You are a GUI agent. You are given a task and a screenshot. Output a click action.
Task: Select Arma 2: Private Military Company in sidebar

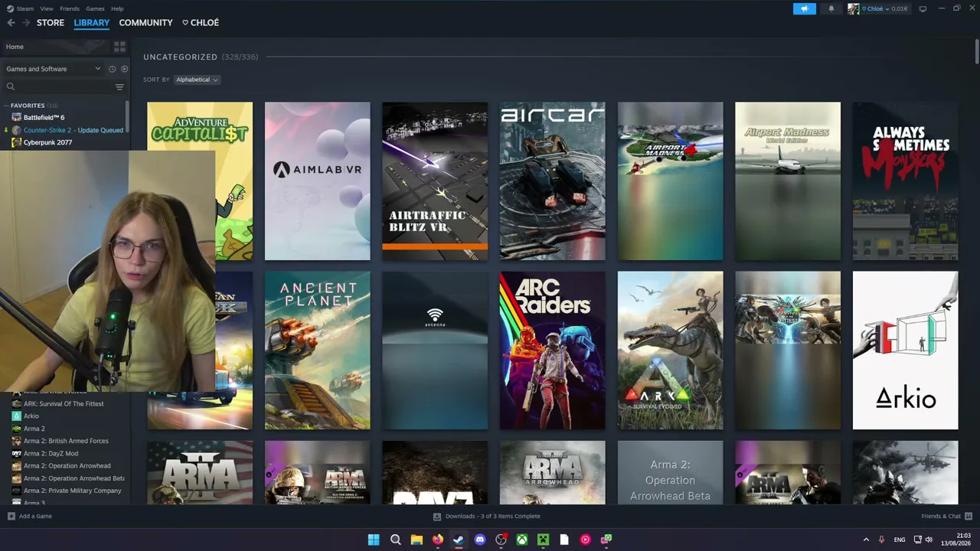tap(73, 491)
